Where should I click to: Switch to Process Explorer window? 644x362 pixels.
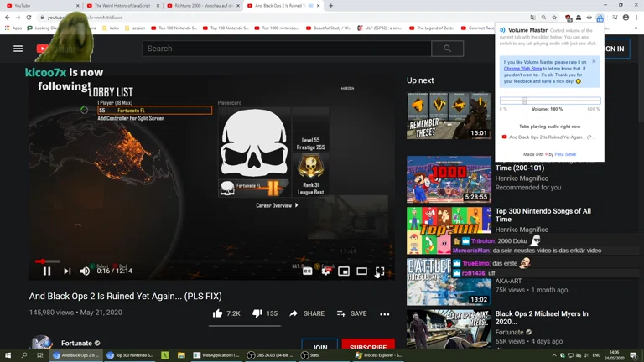(379, 355)
